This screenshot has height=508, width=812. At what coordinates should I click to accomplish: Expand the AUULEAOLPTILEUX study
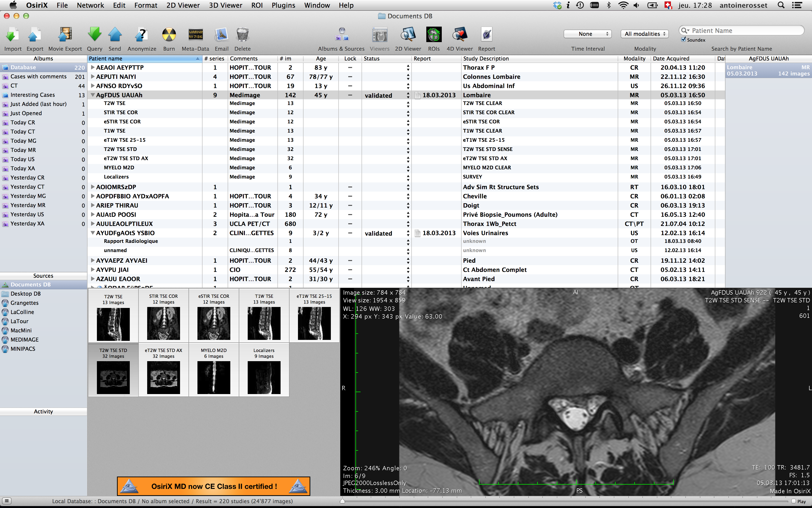pos(93,224)
